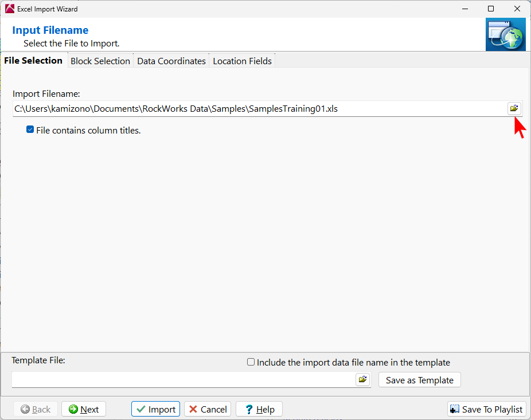Image resolution: width=531 pixels, height=420 pixels.
Task: Click inside the Import Filename path field
Action: coord(258,108)
